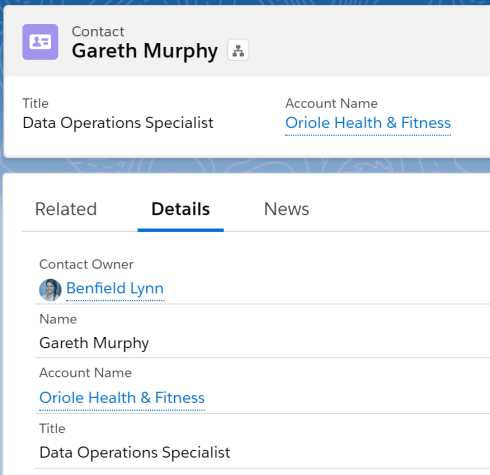Open Benfield Lynn owner profile link
The image size is (490, 475).
115,288
